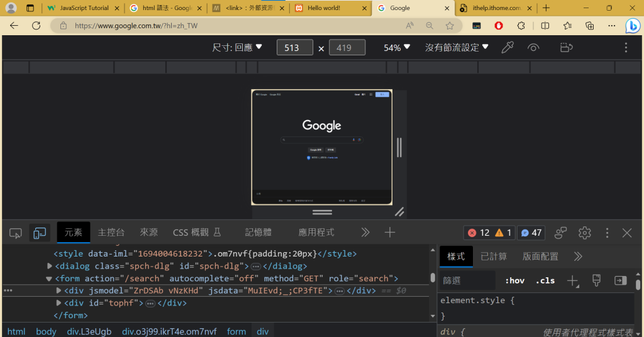Open the favorites list icon

click(x=568, y=25)
